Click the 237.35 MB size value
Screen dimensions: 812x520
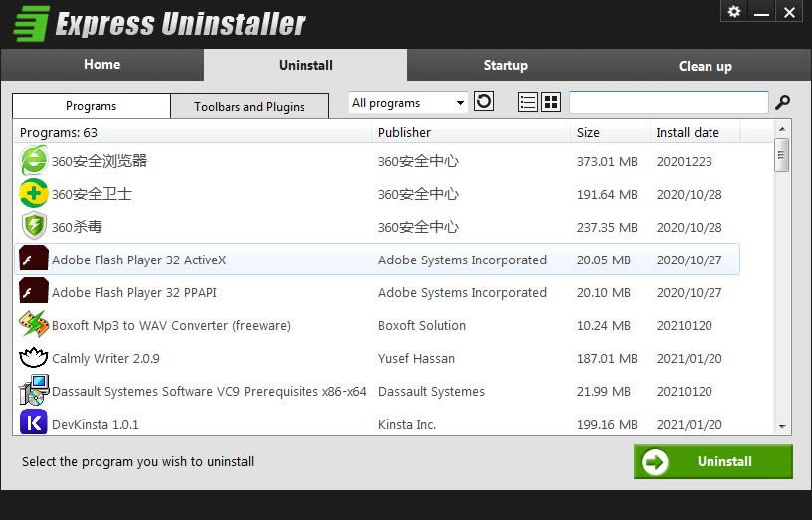point(607,227)
